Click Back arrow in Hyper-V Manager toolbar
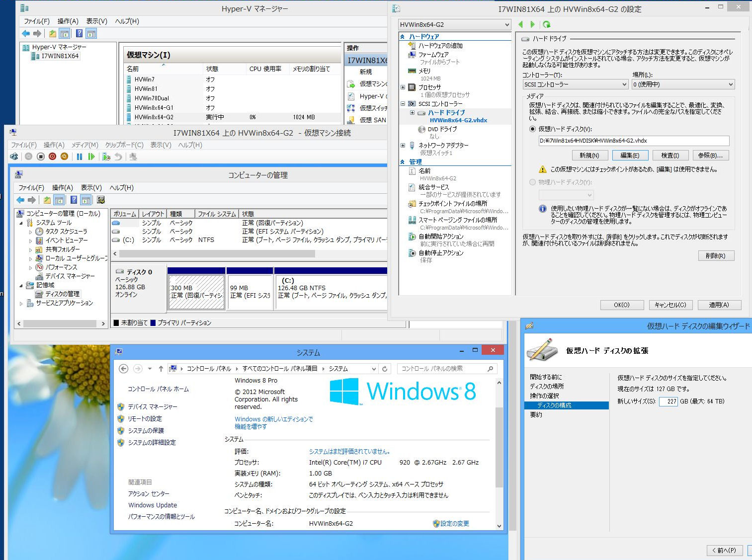 pyautogui.click(x=26, y=33)
